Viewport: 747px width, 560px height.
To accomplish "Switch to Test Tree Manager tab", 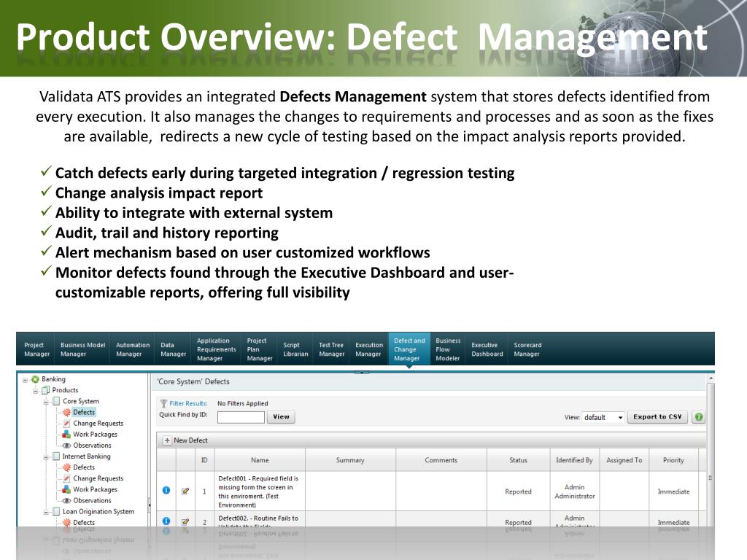I will point(332,349).
